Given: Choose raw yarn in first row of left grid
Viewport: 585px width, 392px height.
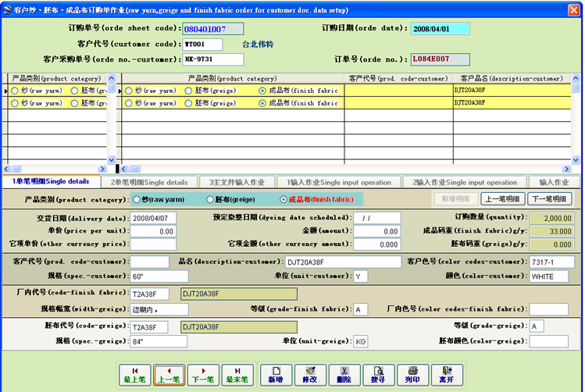Looking at the screenshot, I should coord(15,91).
